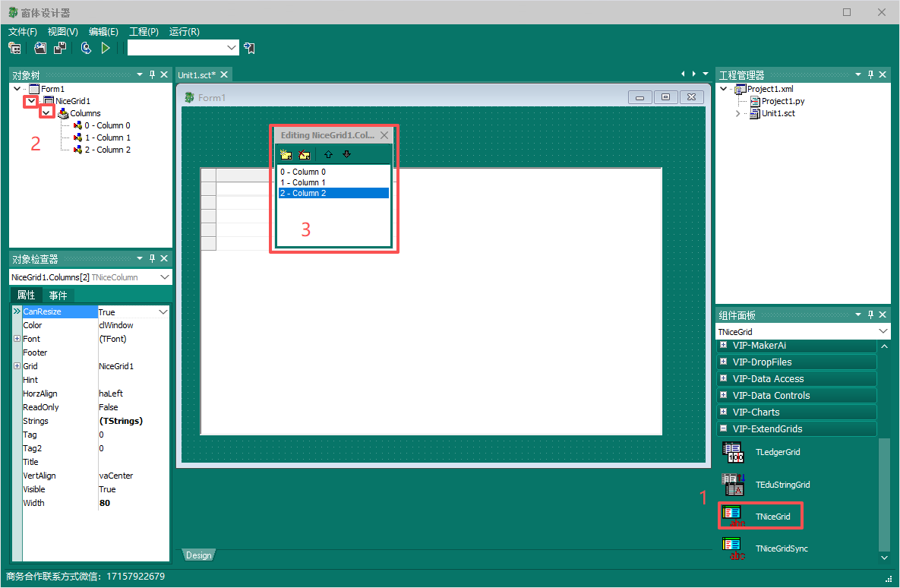The height and width of the screenshot is (588, 900).
Task: Switch to the 事件 tab
Action: pos(58,296)
